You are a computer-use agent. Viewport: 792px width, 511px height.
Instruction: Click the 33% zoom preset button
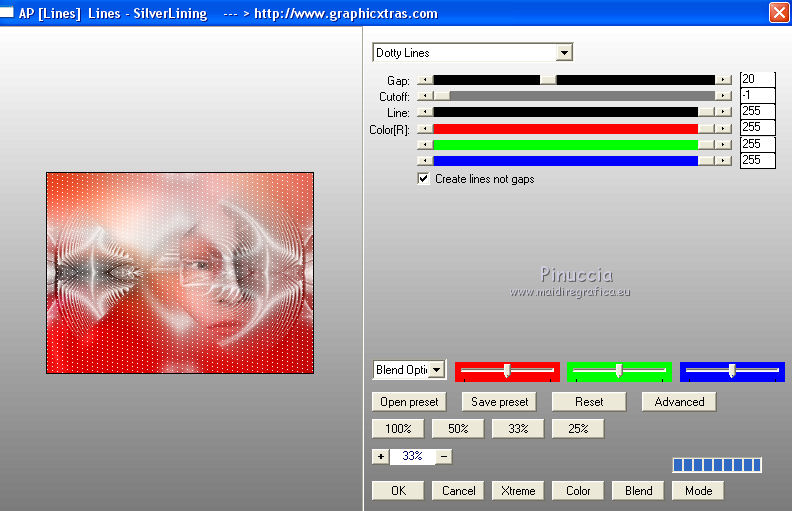coord(518,429)
